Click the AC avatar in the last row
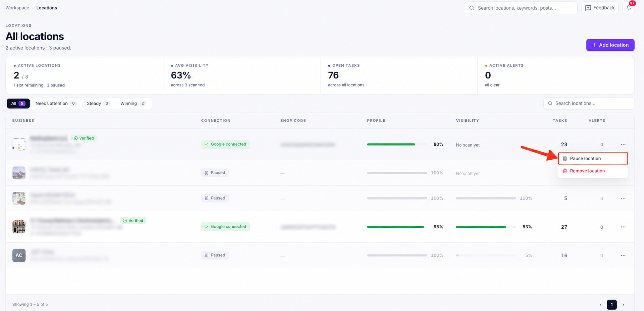 pyautogui.click(x=19, y=255)
